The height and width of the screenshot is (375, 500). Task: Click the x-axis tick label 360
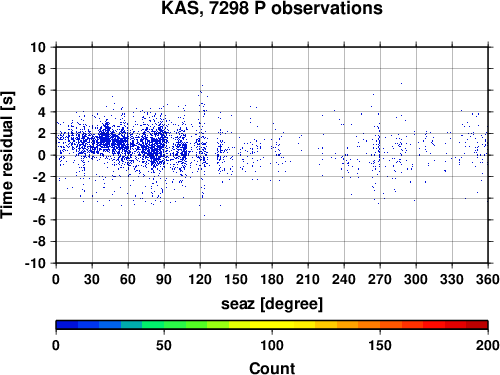pos(488,279)
